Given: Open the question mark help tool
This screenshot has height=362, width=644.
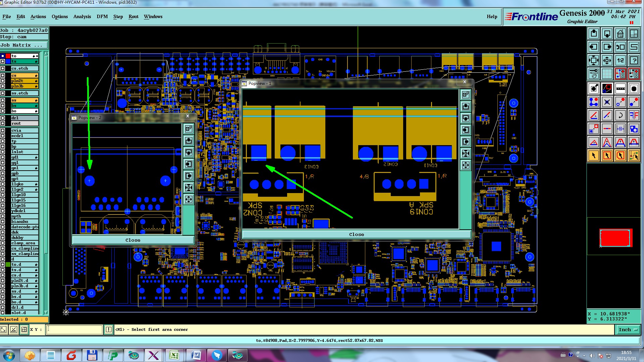Looking at the screenshot, I should tap(634, 60).
